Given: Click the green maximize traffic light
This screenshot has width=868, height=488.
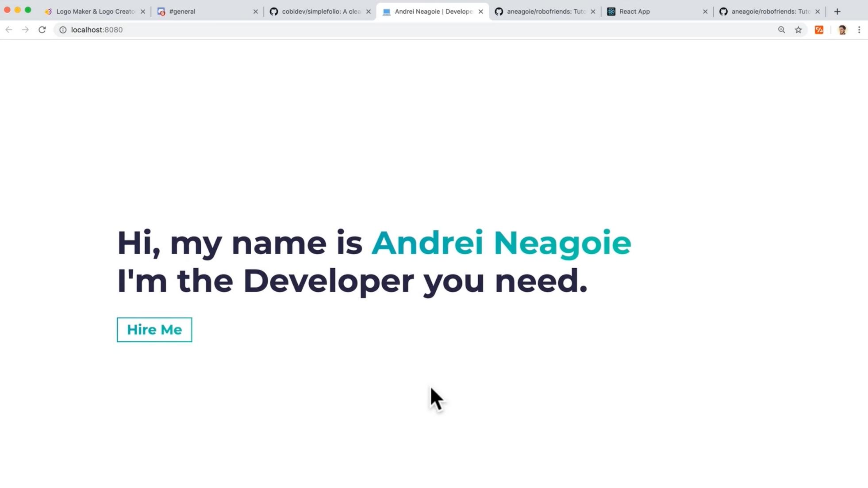Looking at the screenshot, I should (x=28, y=9).
